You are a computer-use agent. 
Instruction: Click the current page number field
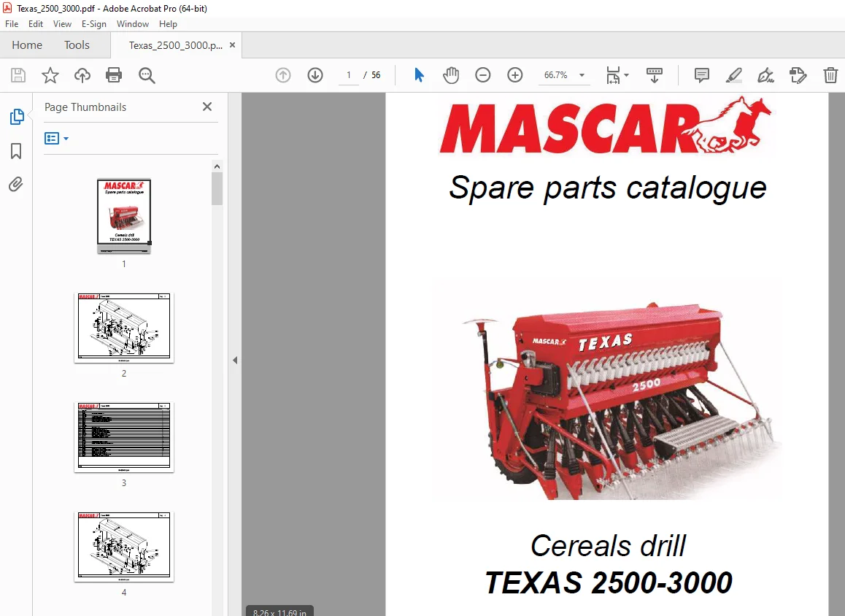point(349,75)
